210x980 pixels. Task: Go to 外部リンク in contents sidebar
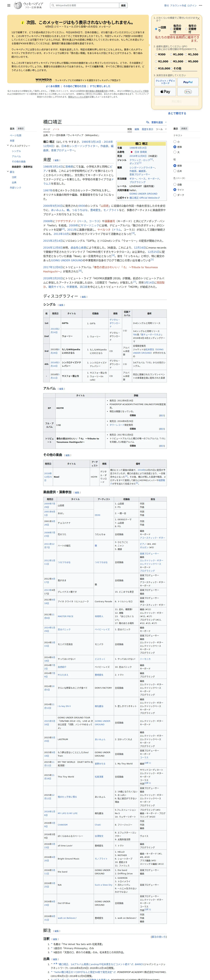tap(16, 188)
